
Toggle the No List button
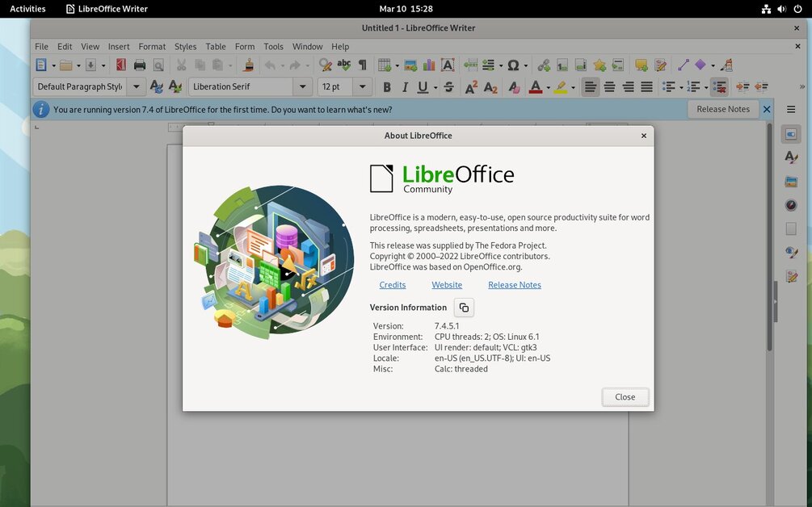[719, 87]
